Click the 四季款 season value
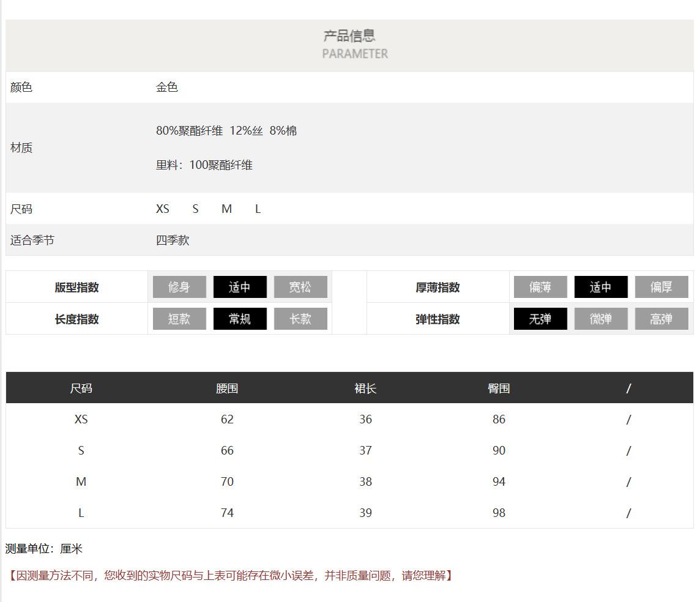Screen dimensions: 700x602 tap(173, 240)
